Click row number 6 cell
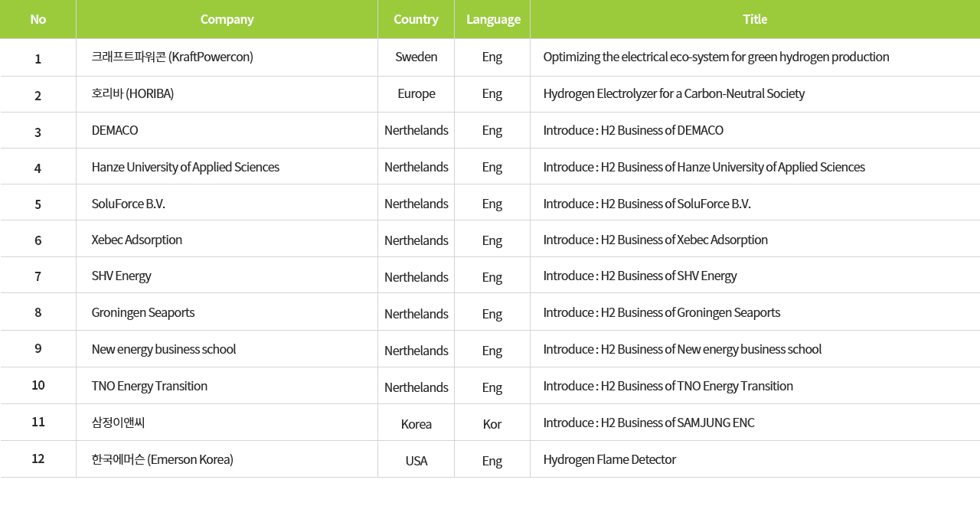Viewport: 980px width, 519px height. point(38,240)
